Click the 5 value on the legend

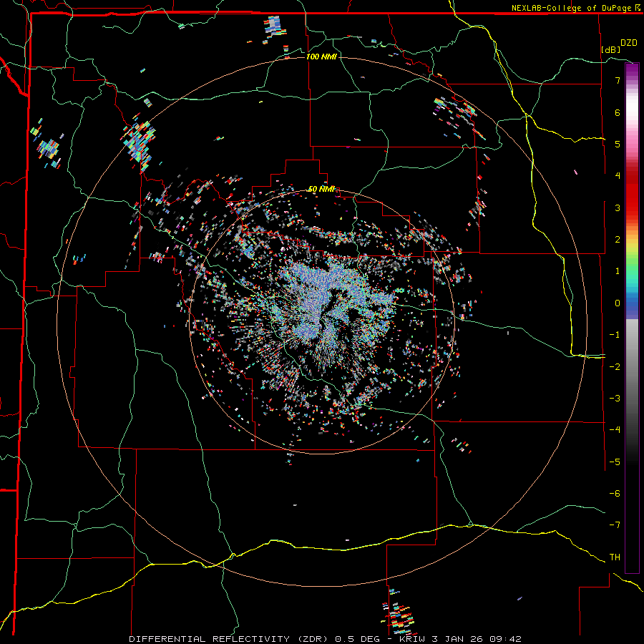click(618, 144)
